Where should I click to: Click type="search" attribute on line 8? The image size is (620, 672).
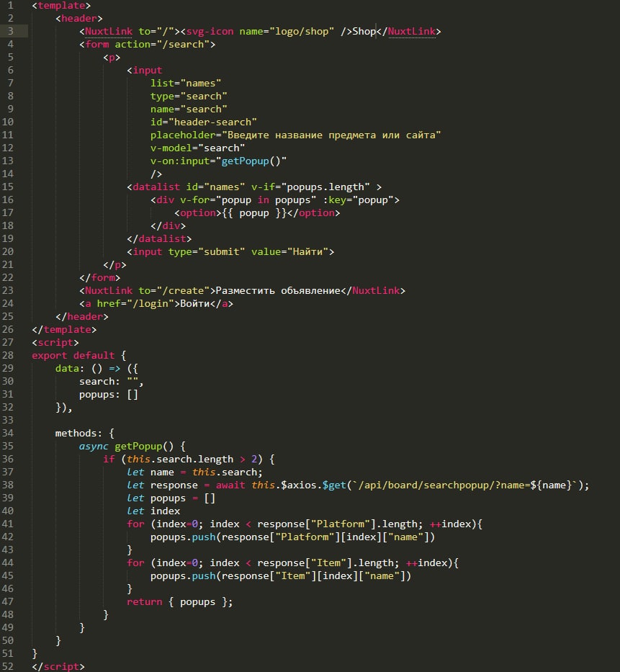pyautogui.click(x=189, y=96)
